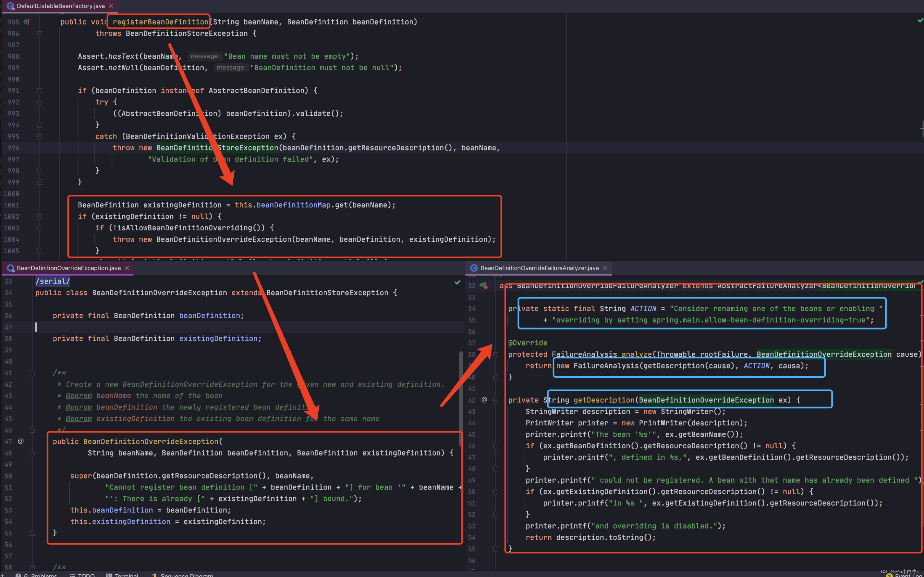Switch to BeanDefinitionOverrideFailureAnalyzer.java tab
The height and width of the screenshot is (577, 924).
pos(539,268)
